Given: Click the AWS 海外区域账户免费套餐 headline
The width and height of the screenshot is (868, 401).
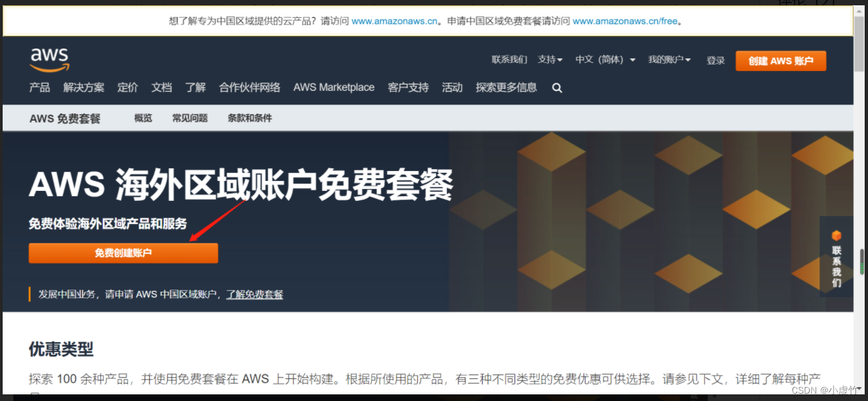Looking at the screenshot, I should click(241, 185).
